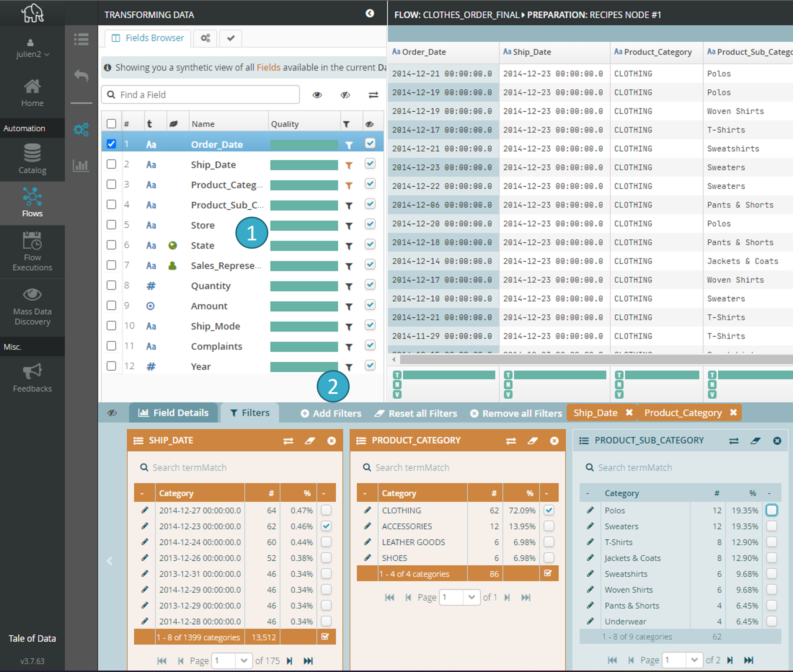Open the checkmark validation tab

coord(231,38)
